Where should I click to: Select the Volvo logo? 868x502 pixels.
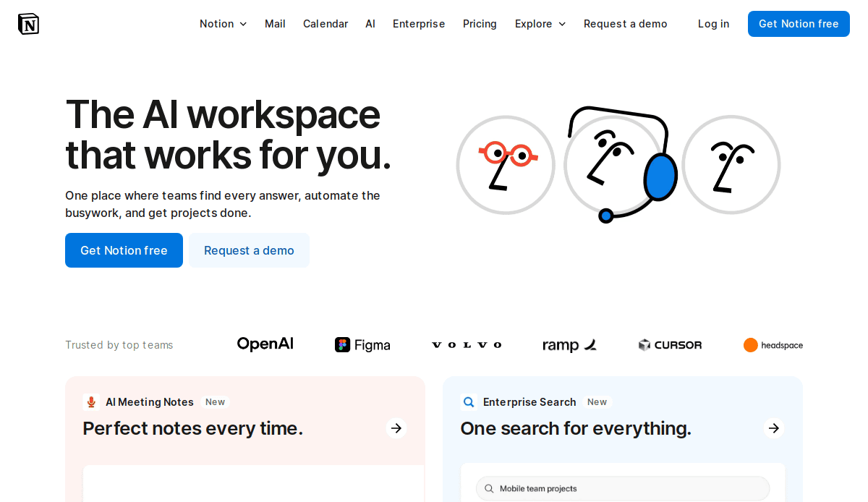(x=466, y=345)
